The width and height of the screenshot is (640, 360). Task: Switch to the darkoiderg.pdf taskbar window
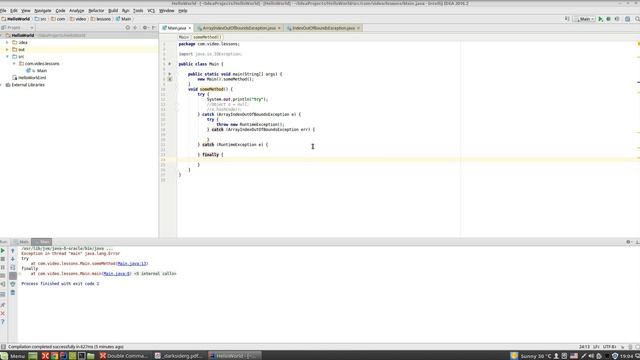point(179,356)
